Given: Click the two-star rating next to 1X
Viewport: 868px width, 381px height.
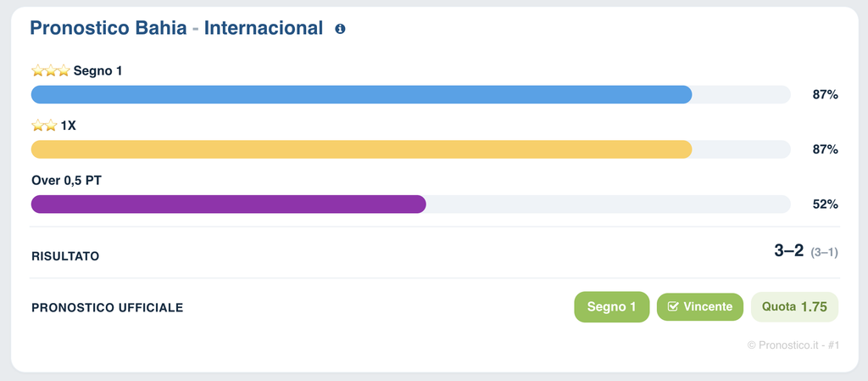Looking at the screenshot, I should (x=44, y=126).
